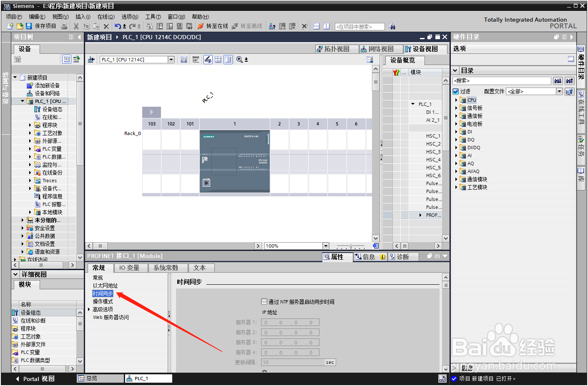Click the search in project binoculars icon
This screenshot has height=386, width=588.
pos(392,27)
